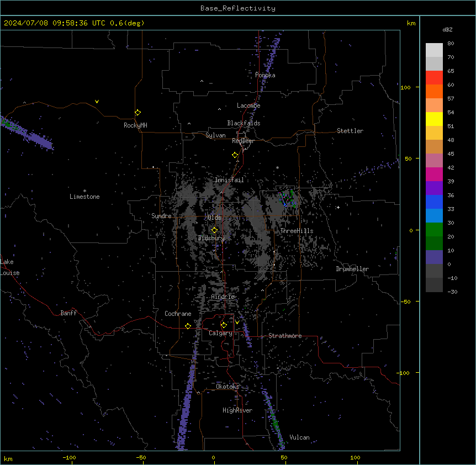Viewport: 476px width, 465px height.
Task: Click the asterisk marker northeast of Innisfail
Action: pos(277,167)
